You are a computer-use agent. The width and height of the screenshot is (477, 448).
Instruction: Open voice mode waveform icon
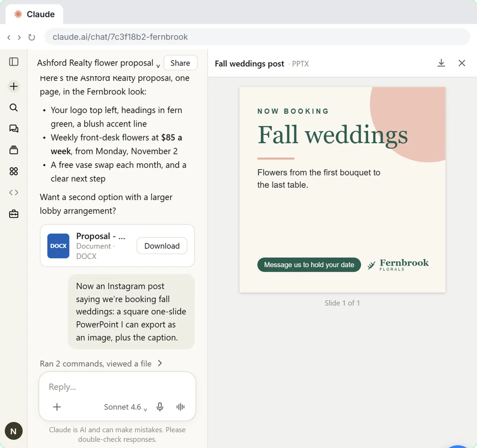tap(180, 407)
